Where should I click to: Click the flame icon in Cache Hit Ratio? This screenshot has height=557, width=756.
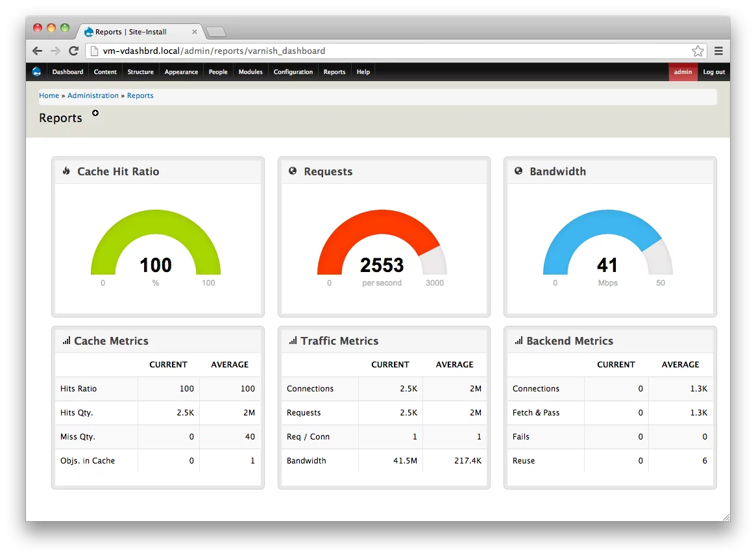coord(66,171)
